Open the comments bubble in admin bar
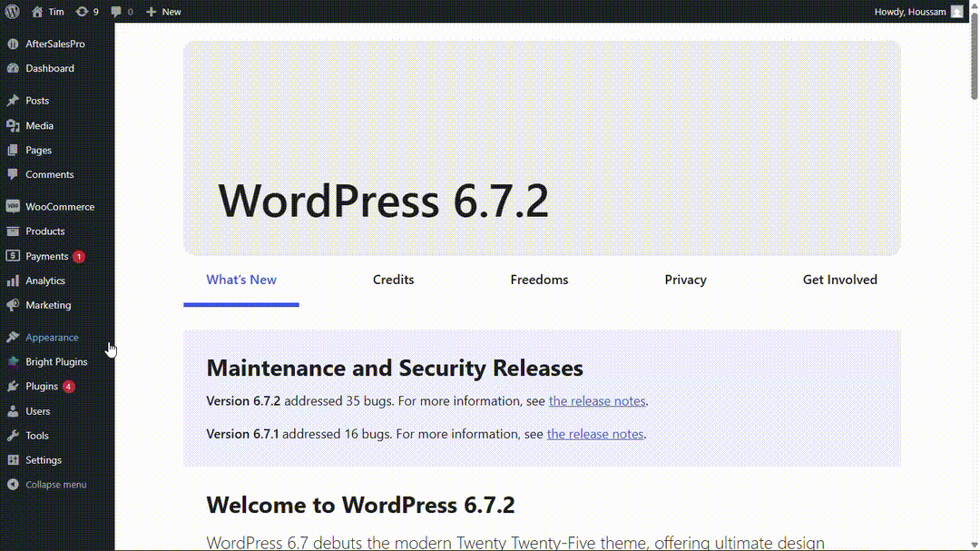 pos(116,11)
